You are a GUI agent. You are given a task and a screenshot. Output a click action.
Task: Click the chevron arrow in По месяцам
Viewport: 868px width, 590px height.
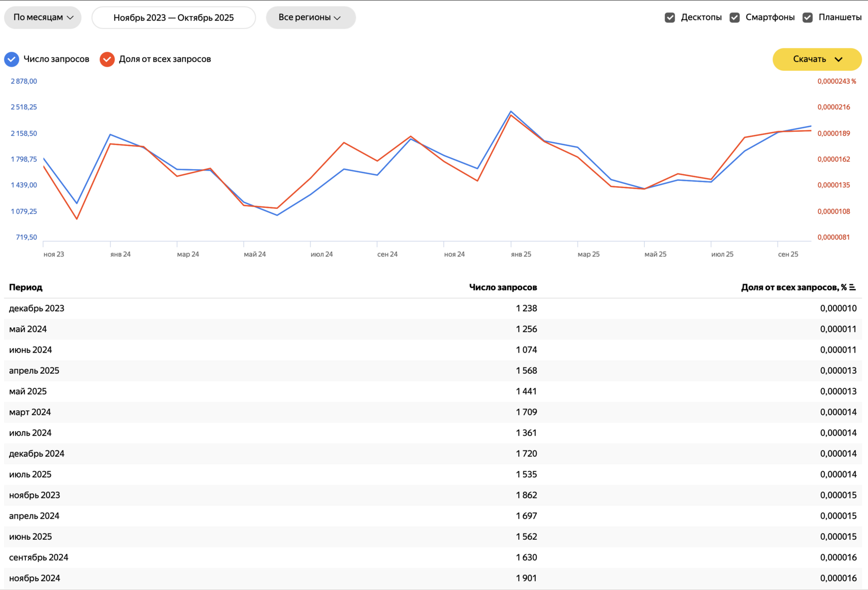(x=70, y=18)
